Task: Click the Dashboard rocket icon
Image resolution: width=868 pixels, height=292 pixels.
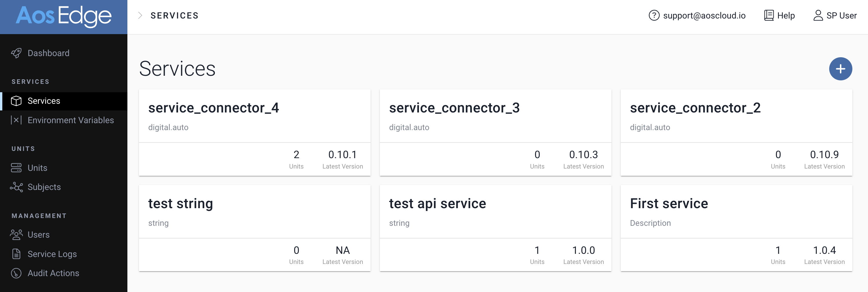Action: click(x=16, y=53)
